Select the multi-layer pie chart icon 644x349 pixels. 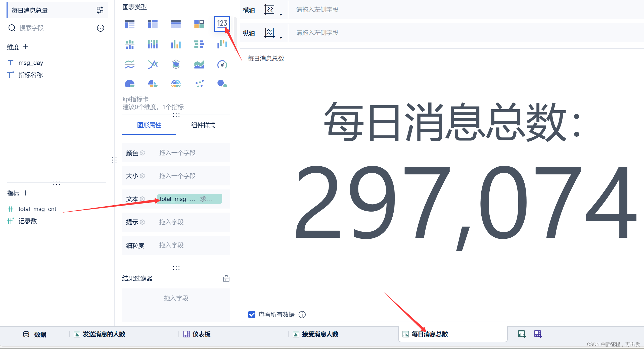click(x=176, y=83)
